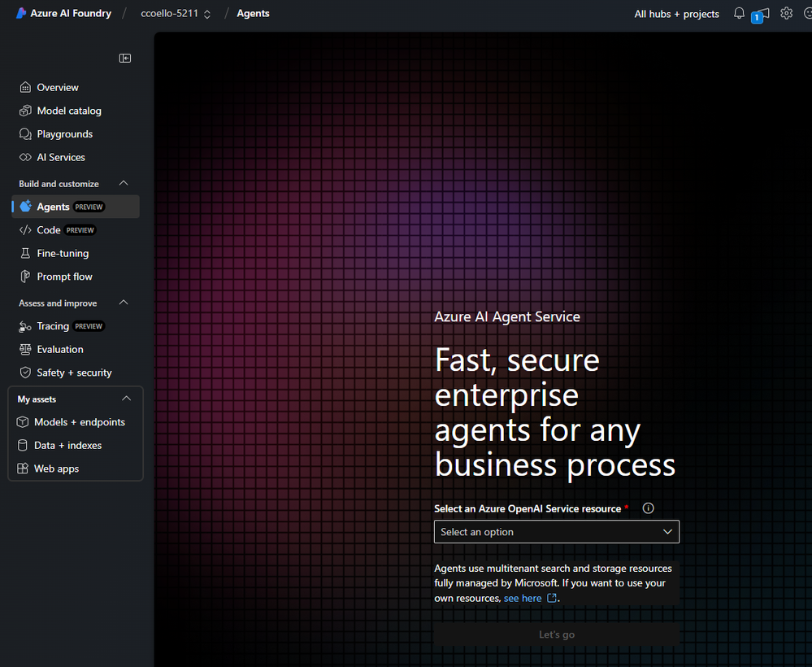Click the Assess and improve section label
Viewport: 812px width, 667px height.
click(58, 303)
